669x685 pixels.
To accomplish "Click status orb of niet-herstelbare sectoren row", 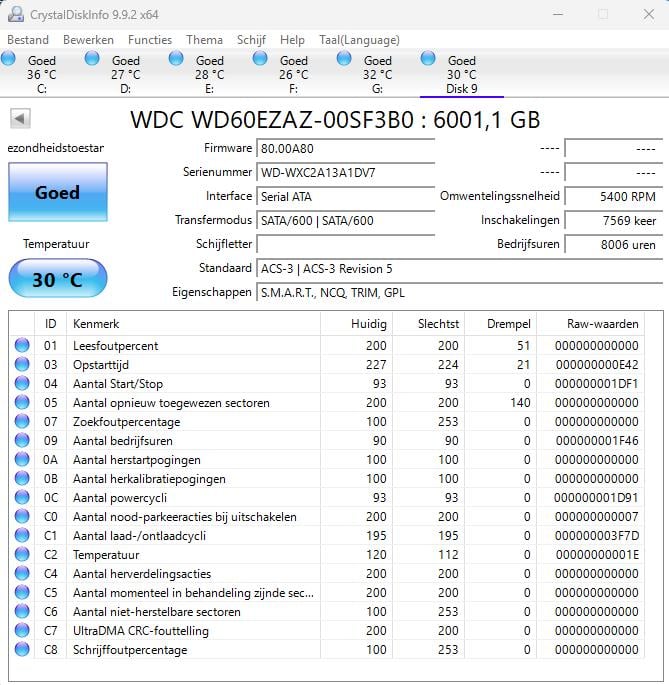I will click(22, 611).
